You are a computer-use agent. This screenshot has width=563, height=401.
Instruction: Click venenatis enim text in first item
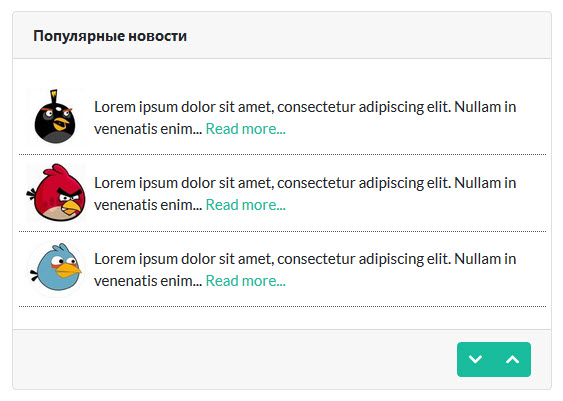pos(148,129)
